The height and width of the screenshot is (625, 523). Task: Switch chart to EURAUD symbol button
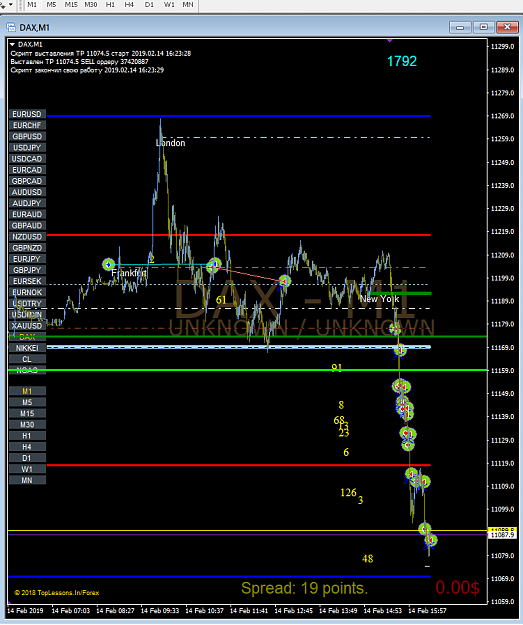click(x=27, y=215)
